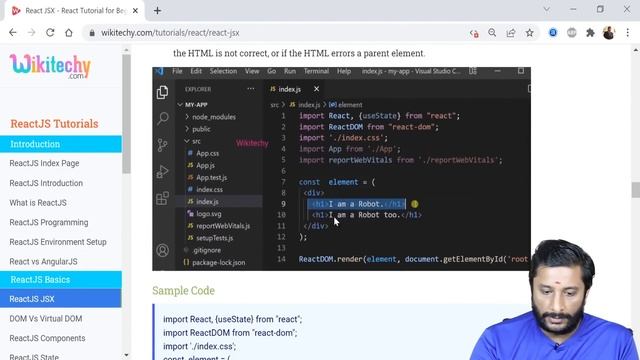Open the page zoom magnifier icon

[492, 33]
